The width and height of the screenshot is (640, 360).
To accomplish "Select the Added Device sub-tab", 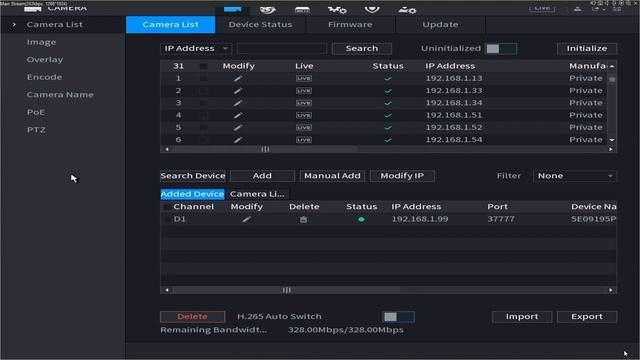I will [x=192, y=194].
